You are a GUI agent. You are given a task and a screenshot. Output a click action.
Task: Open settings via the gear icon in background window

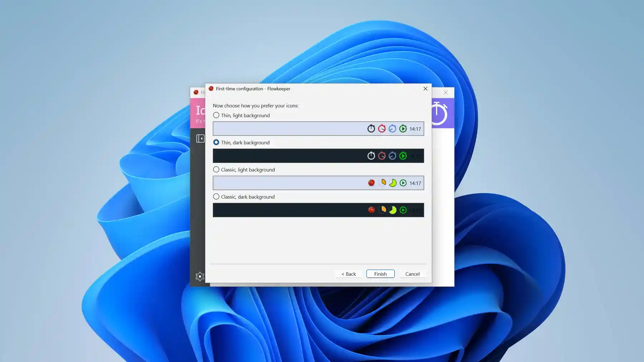(200, 276)
